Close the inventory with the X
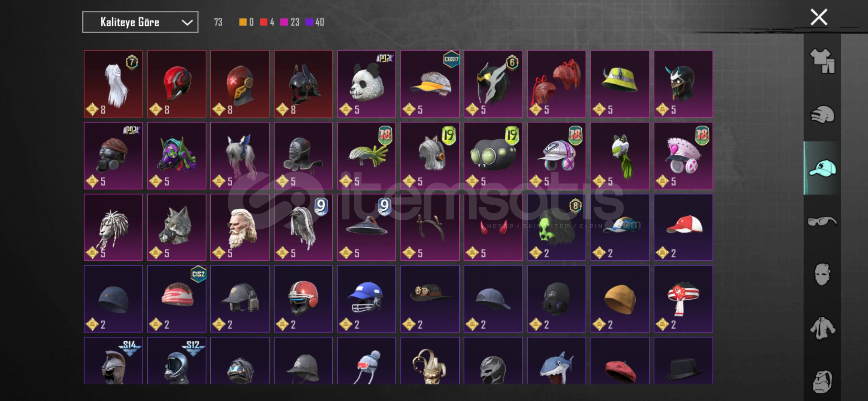Screen dimensions: 868x401 [x=819, y=17]
